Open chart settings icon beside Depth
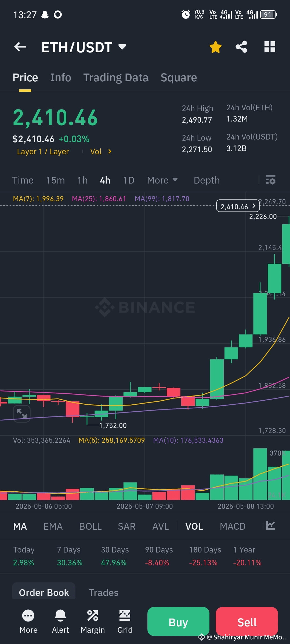 coord(270,180)
